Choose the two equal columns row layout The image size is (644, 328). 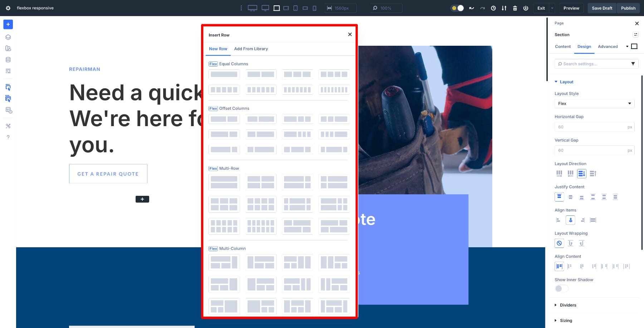(x=261, y=74)
